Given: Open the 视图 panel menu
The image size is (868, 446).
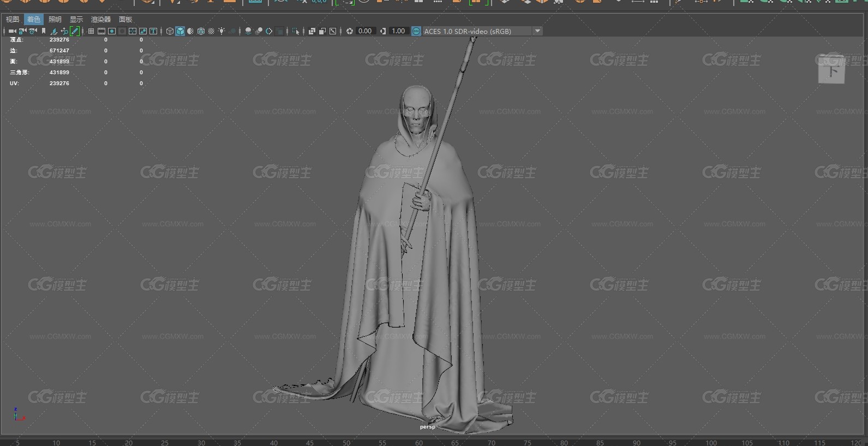Looking at the screenshot, I should point(13,19).
